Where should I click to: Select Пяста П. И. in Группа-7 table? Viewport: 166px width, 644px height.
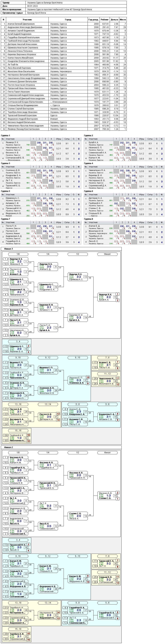pos(11,226)
